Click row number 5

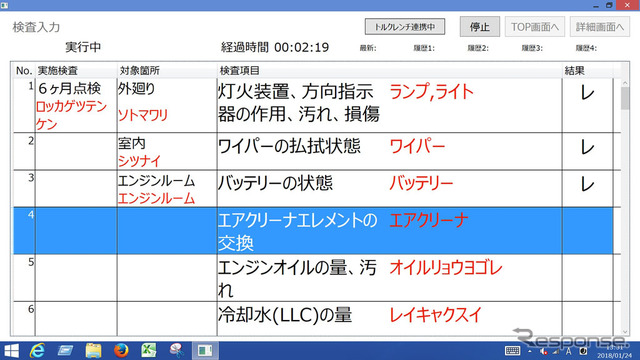31,262
